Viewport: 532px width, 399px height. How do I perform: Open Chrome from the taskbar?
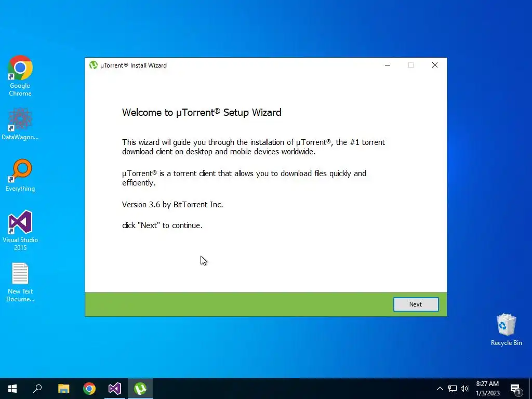tap(89, 389)
